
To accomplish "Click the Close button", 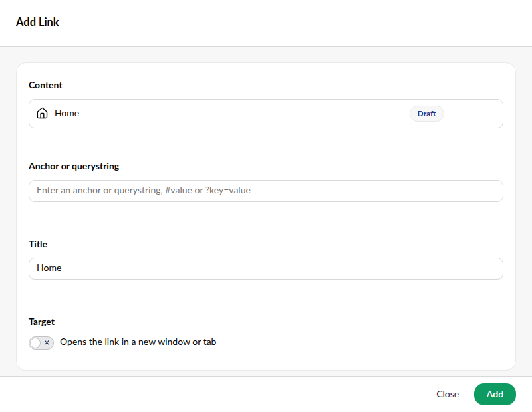I will coord(447,394).
